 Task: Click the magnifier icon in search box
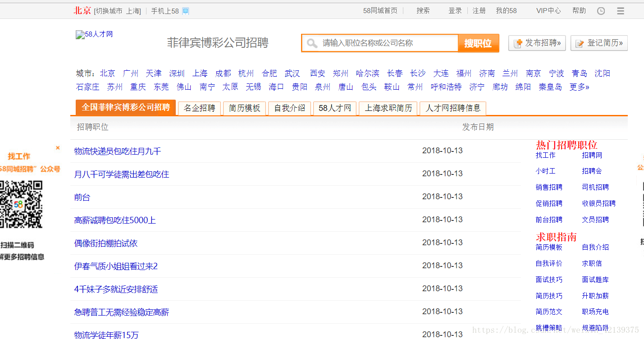tap(311, 43)
